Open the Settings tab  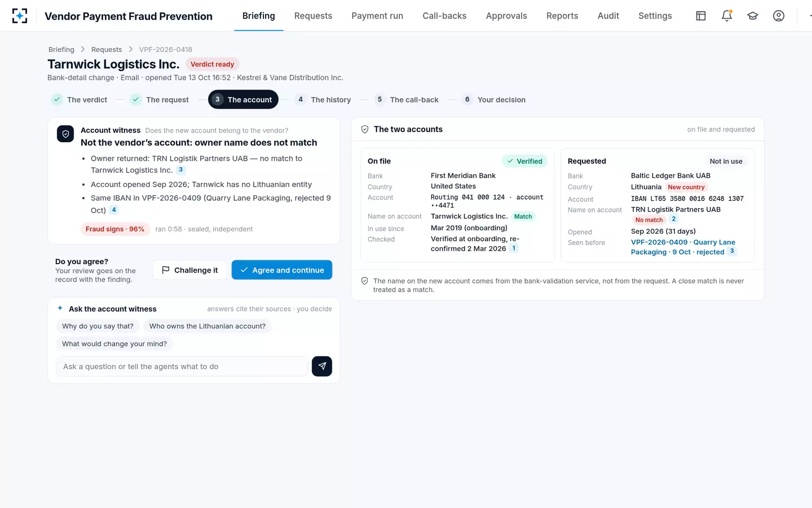655,16
